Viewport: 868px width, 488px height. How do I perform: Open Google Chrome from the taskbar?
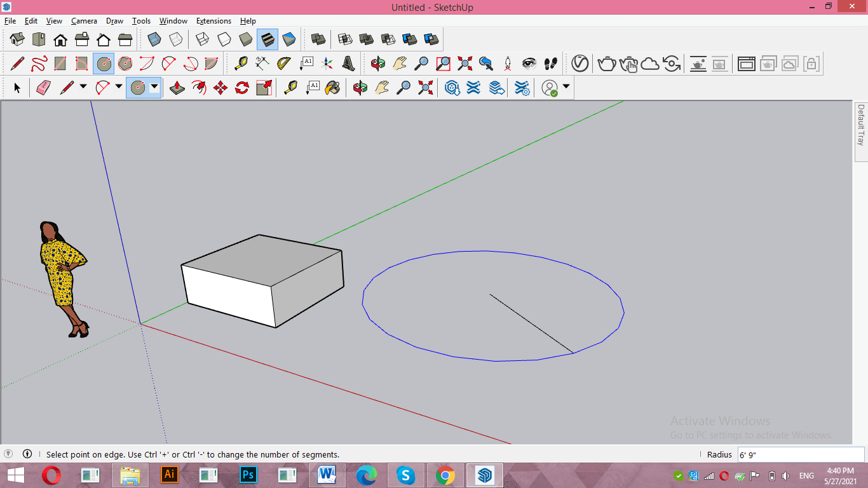pyautogui.click(x=445, y=475)
